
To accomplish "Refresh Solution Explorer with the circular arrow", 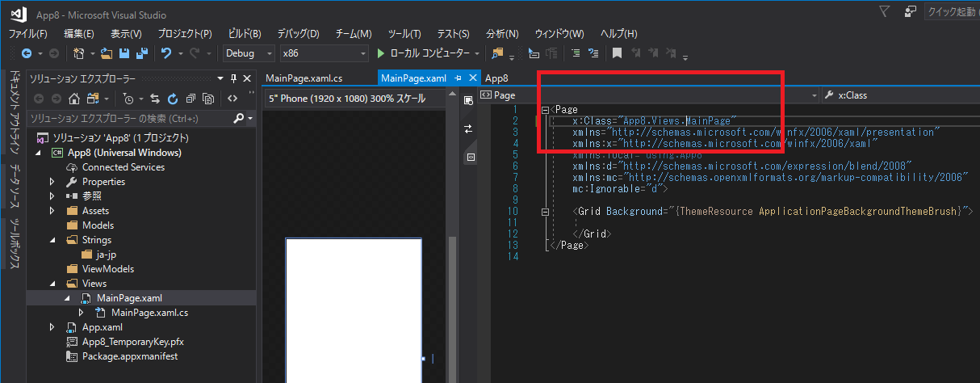I will (x=172, y=99).
